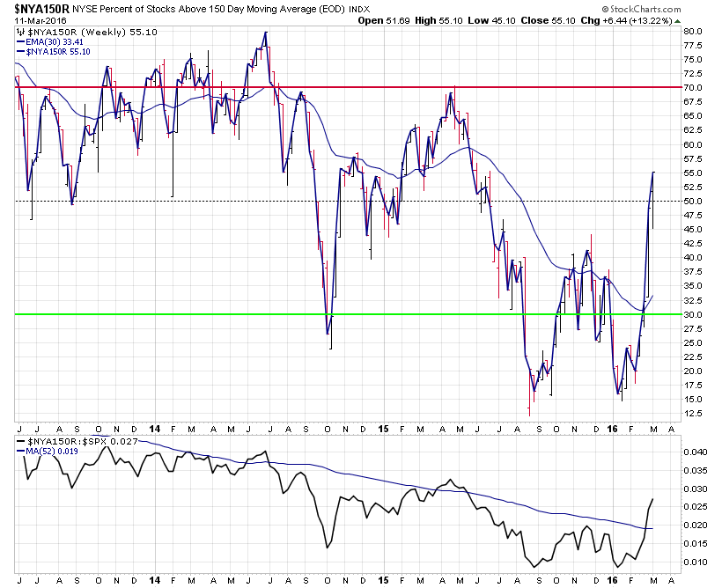
Task: Click the 0.030 ratio panel axis label
Action: pyautogui.click(x=696, y=489)
